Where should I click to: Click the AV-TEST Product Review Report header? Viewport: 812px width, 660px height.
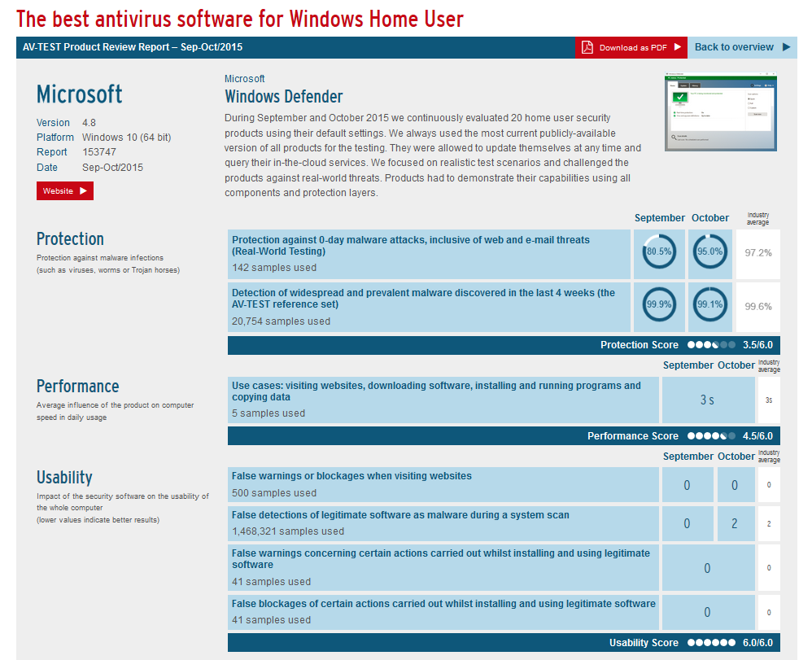click(x=133, y=47)
